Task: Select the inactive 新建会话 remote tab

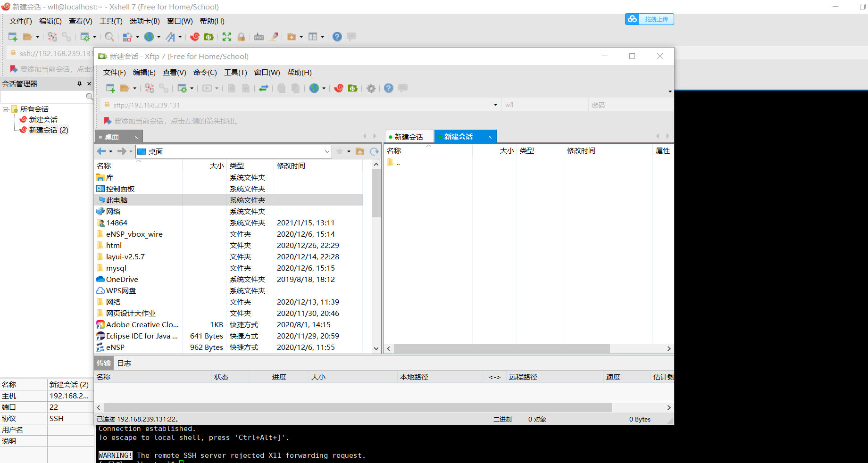Action: [409, 137]
